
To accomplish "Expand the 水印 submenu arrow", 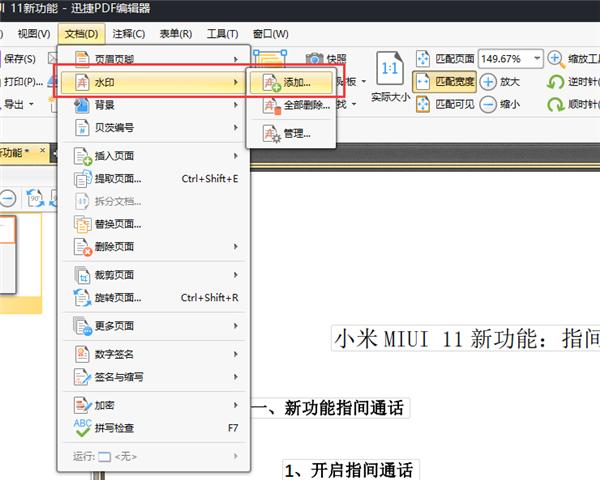I will (x=236, y=82).
